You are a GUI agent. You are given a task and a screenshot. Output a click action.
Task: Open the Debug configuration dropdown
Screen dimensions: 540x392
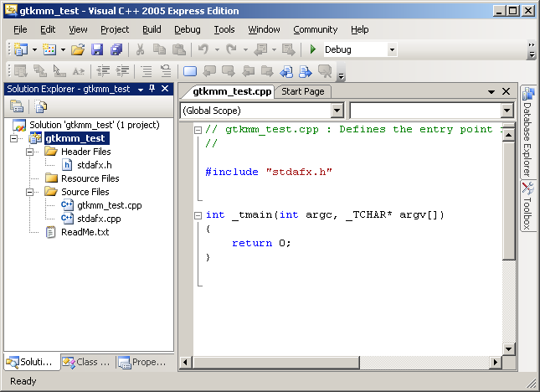coord(391,49)
